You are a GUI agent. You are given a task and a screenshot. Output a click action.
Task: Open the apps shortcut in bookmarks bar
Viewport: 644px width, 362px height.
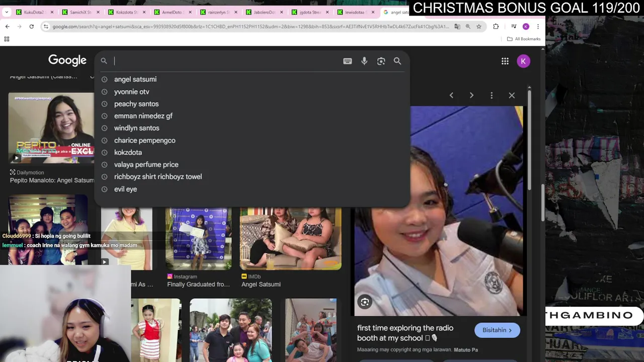pyautogui.click(x=7, y=39)
